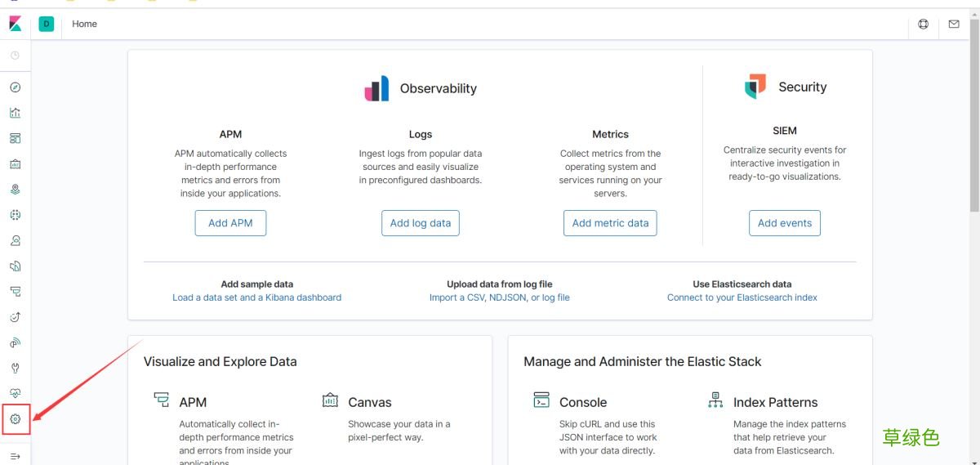
Task: Click the Use Elasticsearch data heading
Action: pyautogui.click(x=742, y=284)
